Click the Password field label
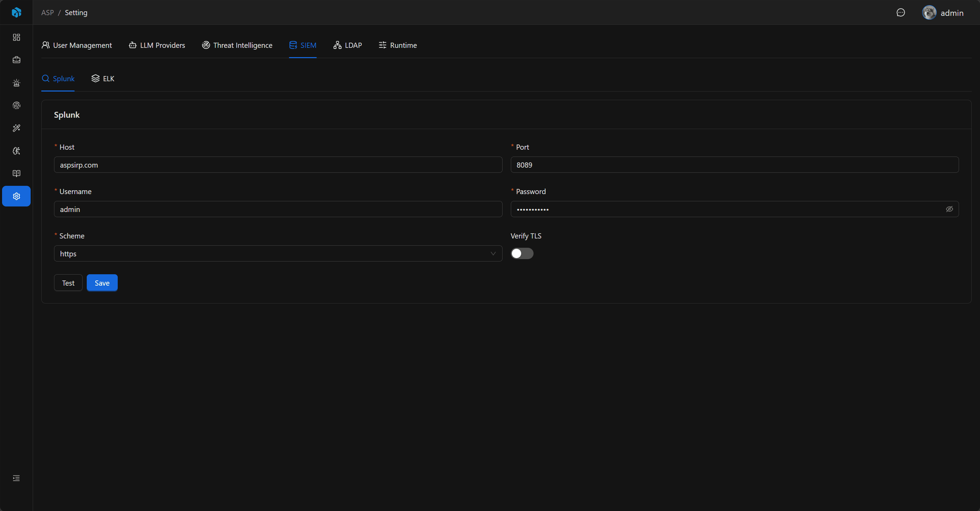This screenshot has height=511, width=980. [531, 192]
